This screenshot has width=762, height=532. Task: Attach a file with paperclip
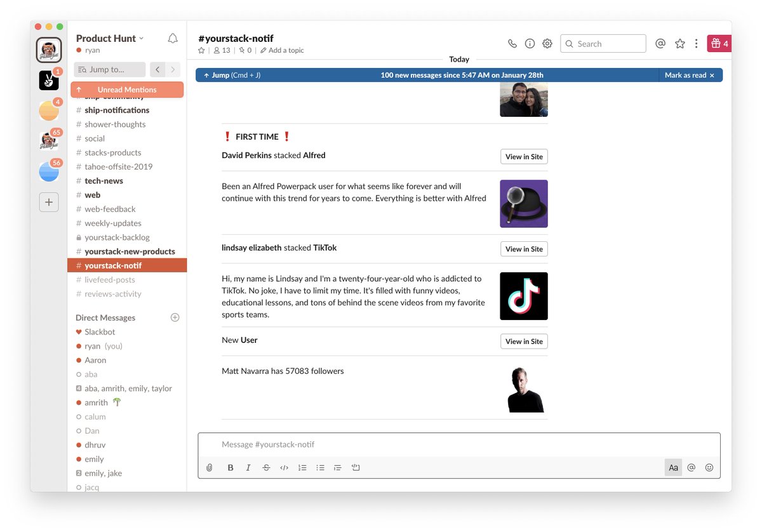tap(210, 468)
